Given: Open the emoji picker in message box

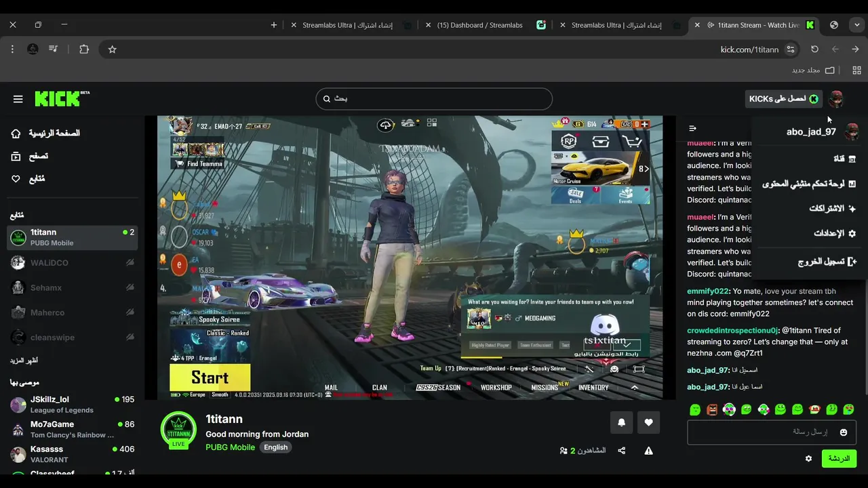Looking at the screenshot, I should (x=844, y=432).
